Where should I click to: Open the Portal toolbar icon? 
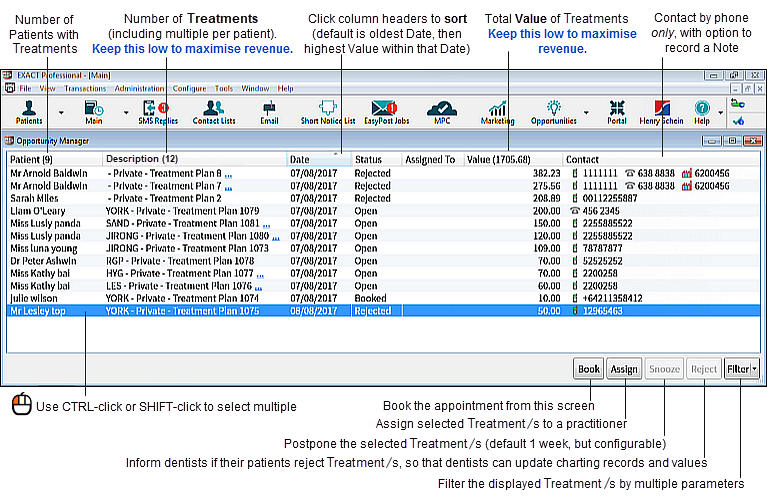(617, 113)
